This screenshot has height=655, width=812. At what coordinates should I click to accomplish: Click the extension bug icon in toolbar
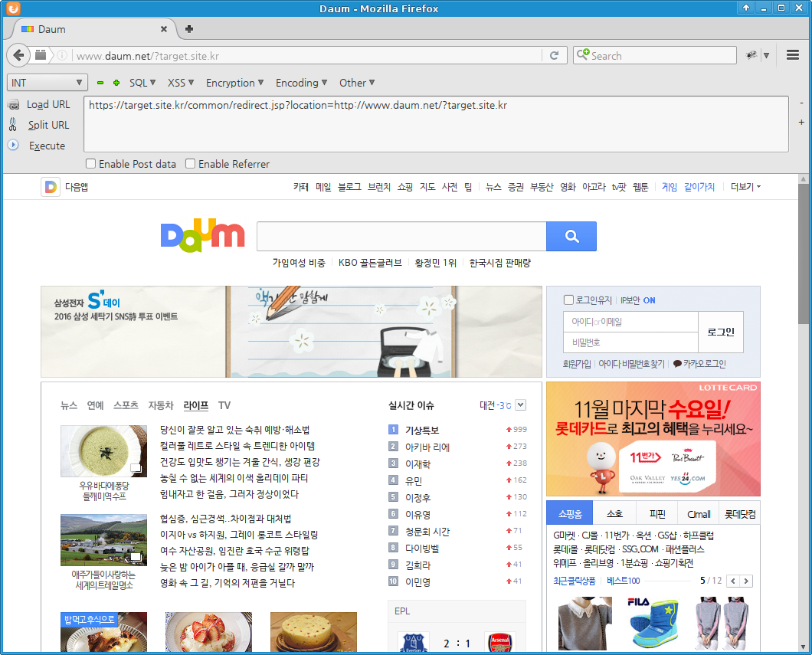coord(751,55)
